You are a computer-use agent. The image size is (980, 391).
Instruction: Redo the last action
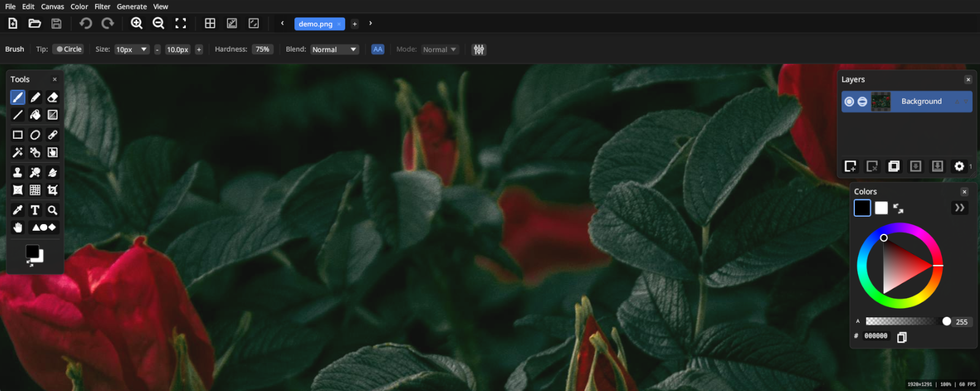click(108, 23)
